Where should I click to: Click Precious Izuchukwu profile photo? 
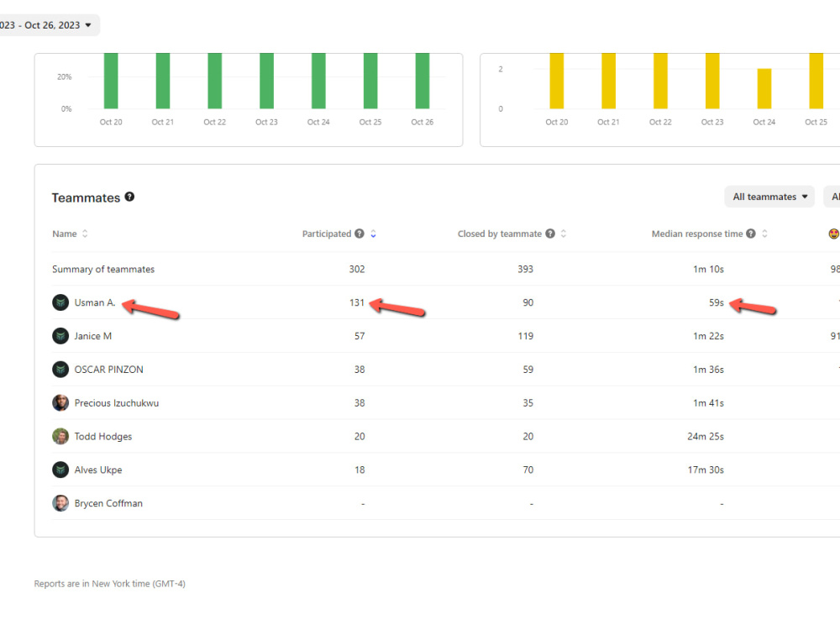60,403
